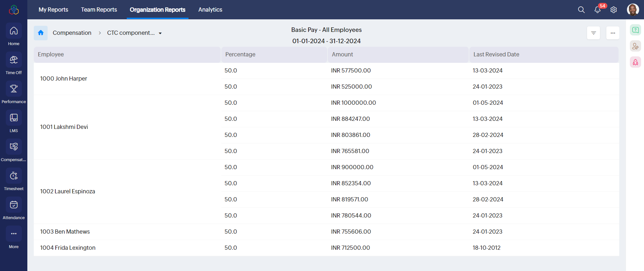Show More sidebar modules
644x271 pixels.
tap(14, 237)
